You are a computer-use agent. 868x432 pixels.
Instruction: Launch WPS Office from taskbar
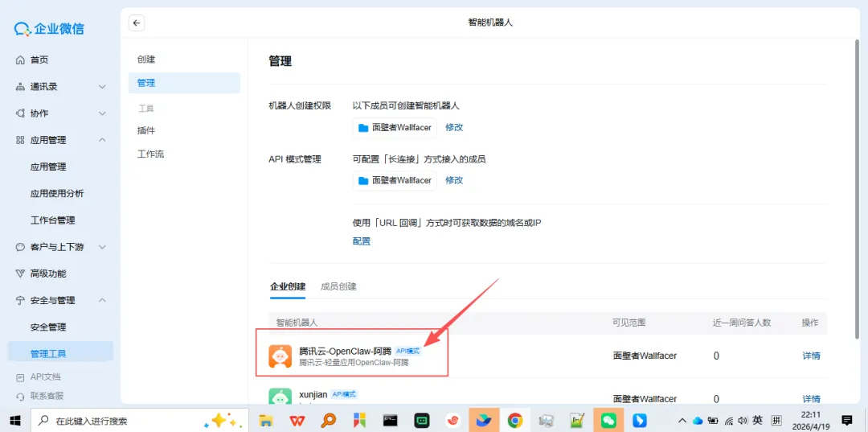(x=298, y=421)
